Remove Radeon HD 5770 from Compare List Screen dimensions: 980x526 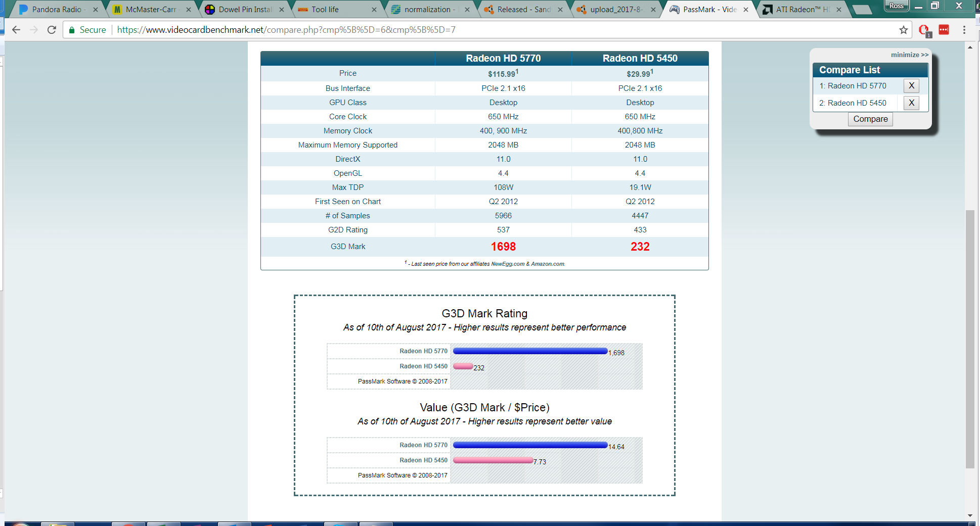pyautogui.click(x=911, y=85)
